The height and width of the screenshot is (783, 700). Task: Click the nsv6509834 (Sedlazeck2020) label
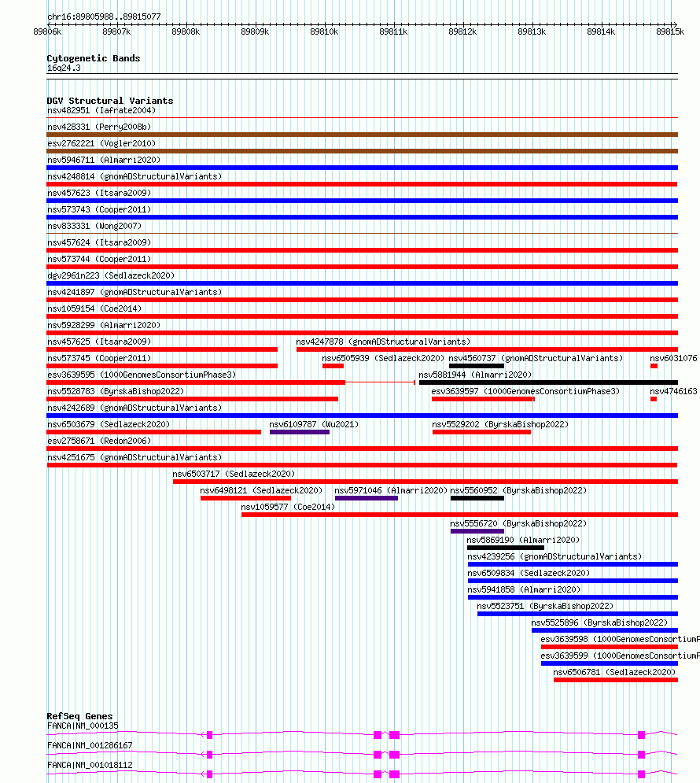[x=529, y=572]
